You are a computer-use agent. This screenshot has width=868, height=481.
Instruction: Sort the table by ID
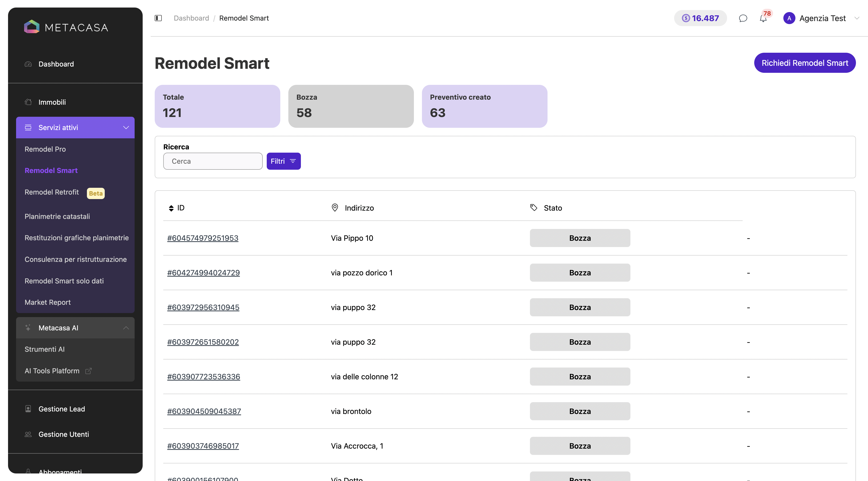[x=171, y=208]
